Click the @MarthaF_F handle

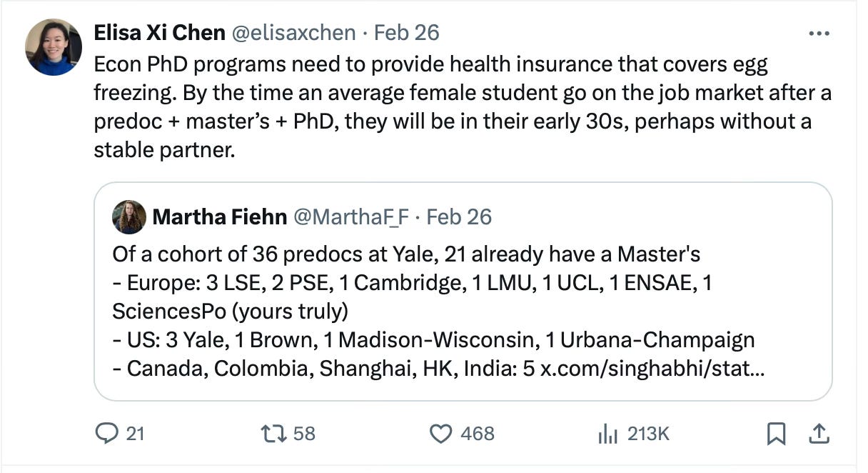tap(351, 216)
